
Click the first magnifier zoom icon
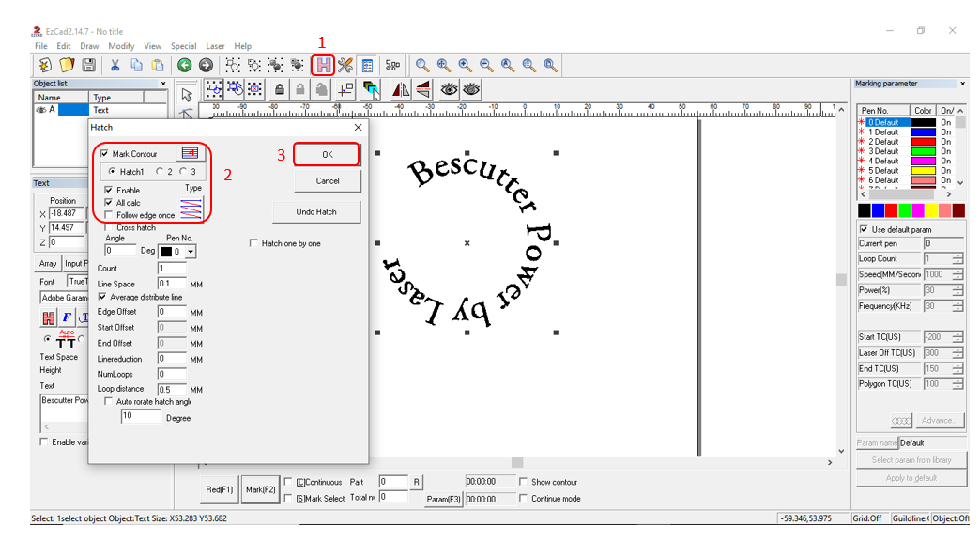tap(422, 65)
